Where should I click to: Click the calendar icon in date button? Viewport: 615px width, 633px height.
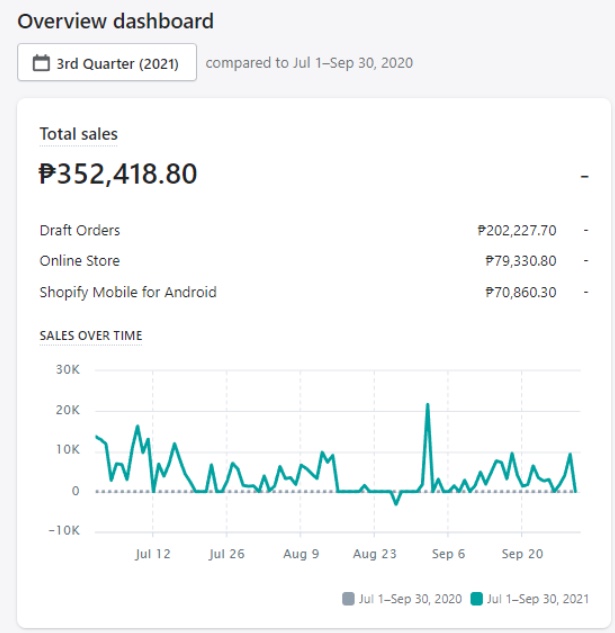click(41, 63)
